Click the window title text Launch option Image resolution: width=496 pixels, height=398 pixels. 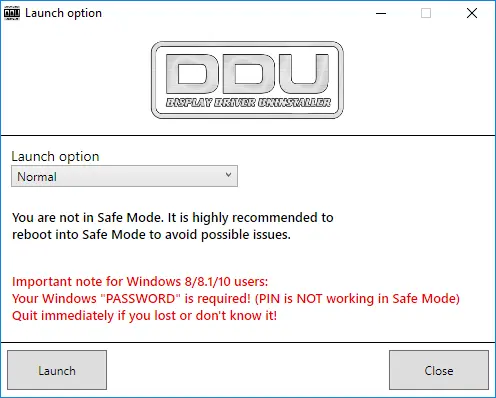click(63, 13)
